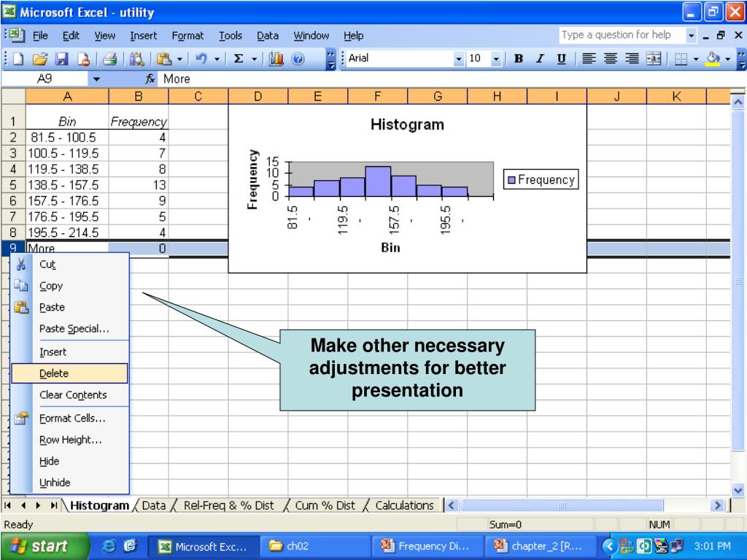Click the Type a question for help box

(x=622, y=35)
